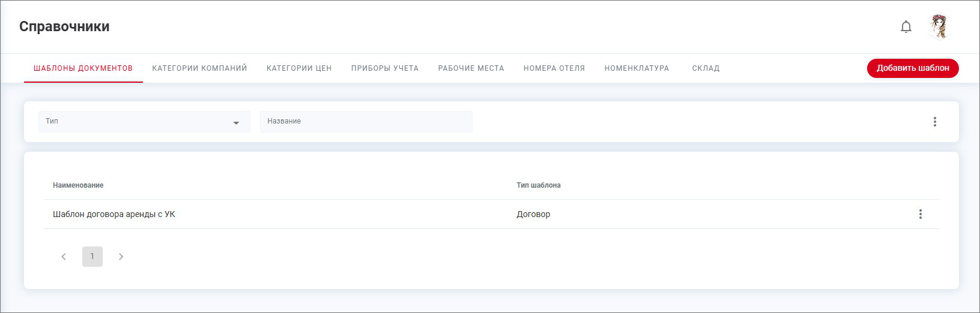
Task: Go to next page with the right chevron
Action: click(x=121, y=257)
